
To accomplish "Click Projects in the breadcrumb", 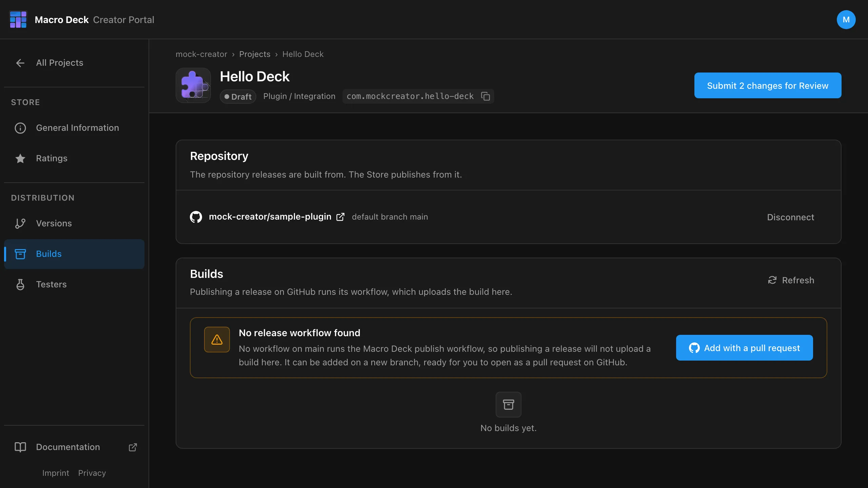I will click(x=255, y=54).
